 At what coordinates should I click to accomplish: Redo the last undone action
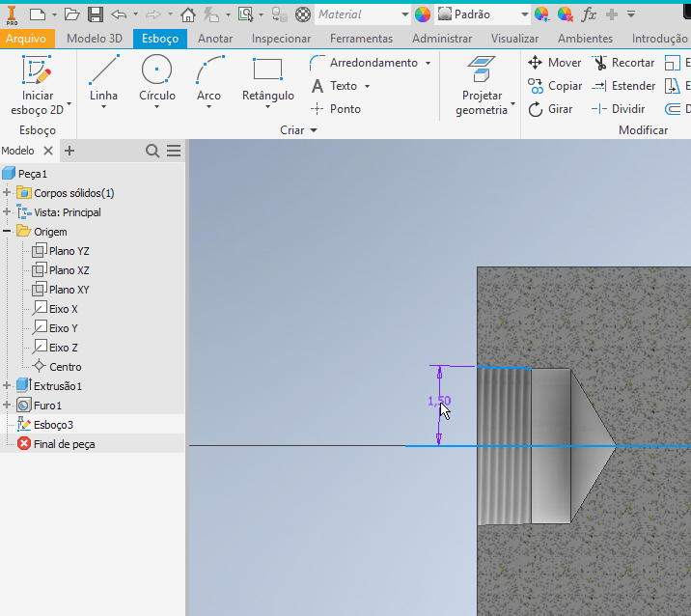pyautogui.click(x=152, y=14)
